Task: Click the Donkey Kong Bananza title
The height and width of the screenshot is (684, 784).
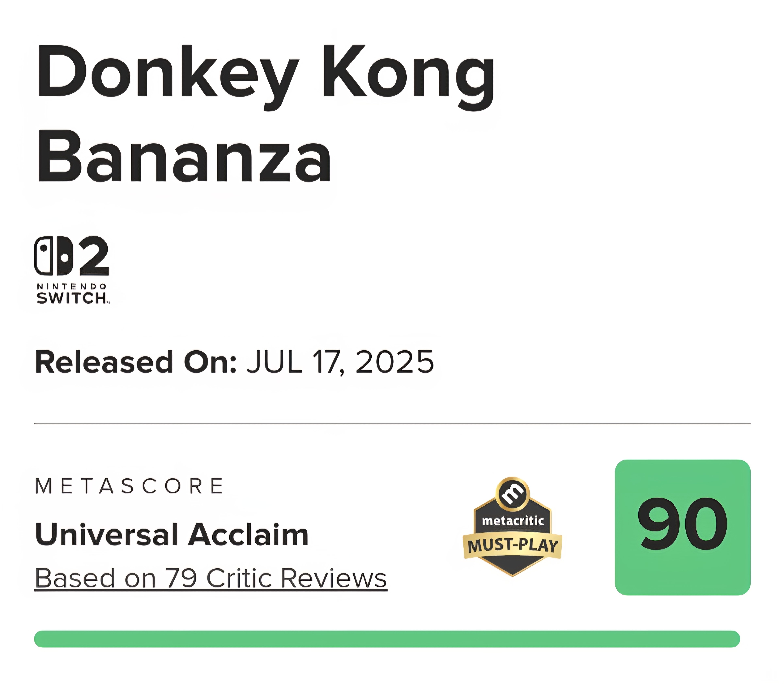Action: pyautogui.click(x=266, y=114)
